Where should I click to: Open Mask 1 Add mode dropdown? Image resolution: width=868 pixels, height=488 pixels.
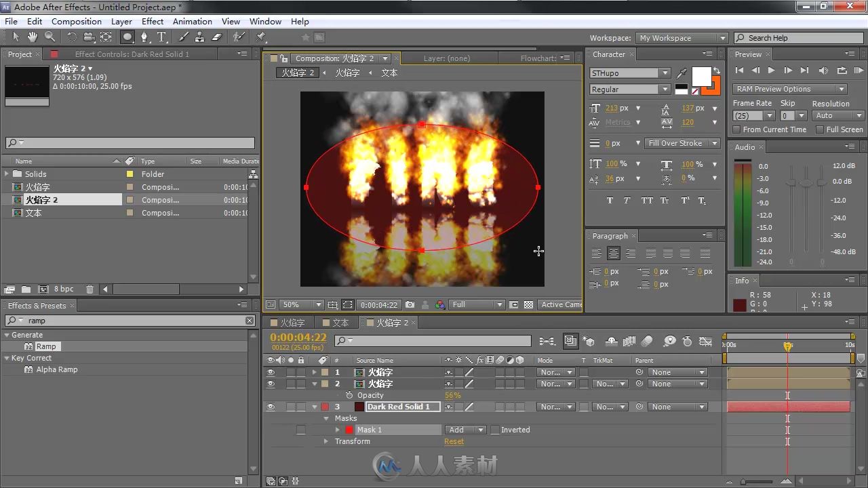[466, 430]
